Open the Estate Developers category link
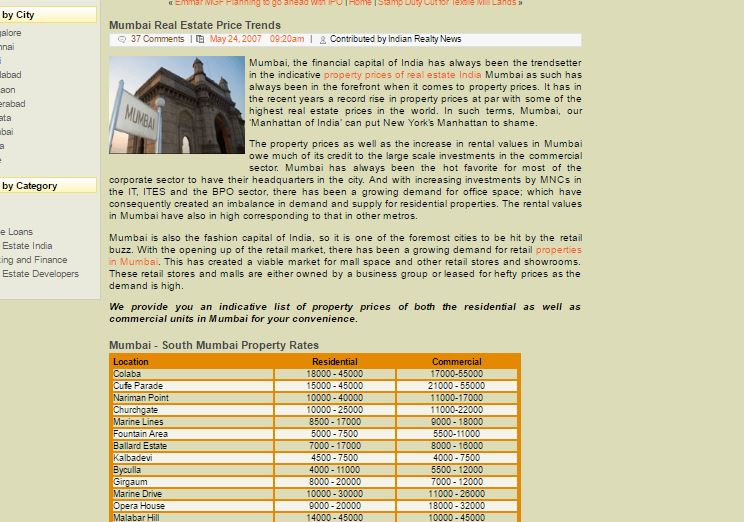This screenshot has width=744, height=522. coord(40,274)
